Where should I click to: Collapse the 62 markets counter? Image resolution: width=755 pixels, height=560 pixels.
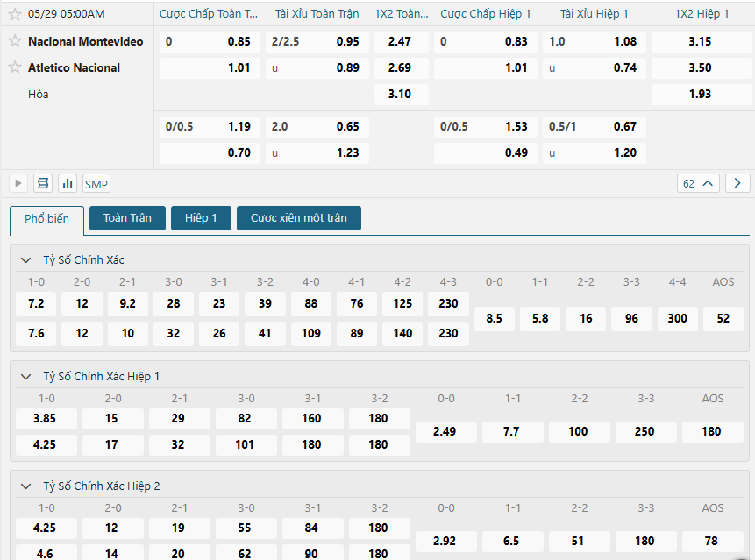point(698,183)
